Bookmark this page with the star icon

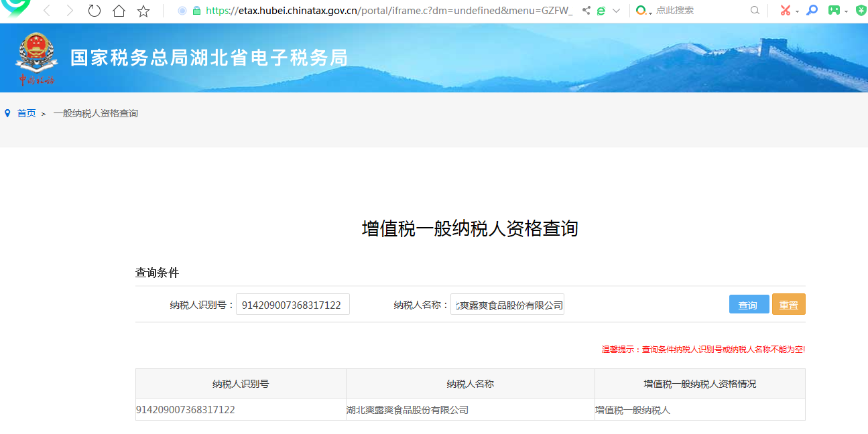pos(143,11)
